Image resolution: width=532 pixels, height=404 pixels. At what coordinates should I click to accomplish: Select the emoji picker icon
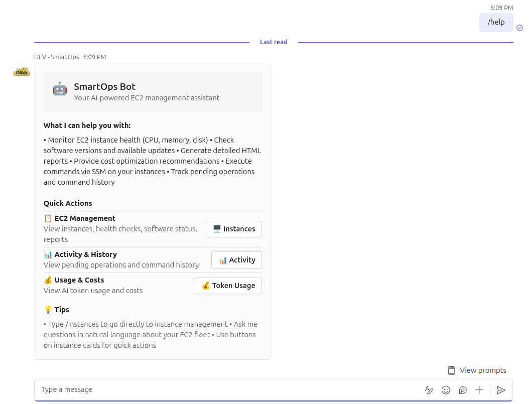(446, 389)
